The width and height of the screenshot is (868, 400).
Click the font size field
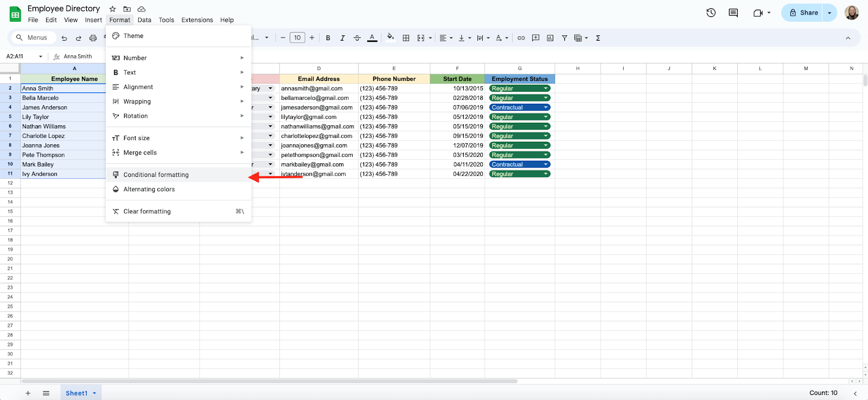click(297, 37)
